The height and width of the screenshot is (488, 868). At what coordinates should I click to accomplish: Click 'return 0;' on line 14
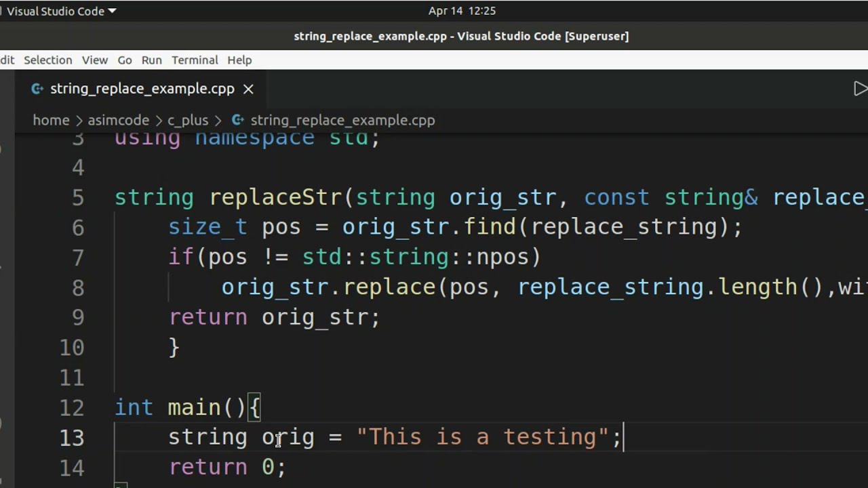tap(227, 467)
